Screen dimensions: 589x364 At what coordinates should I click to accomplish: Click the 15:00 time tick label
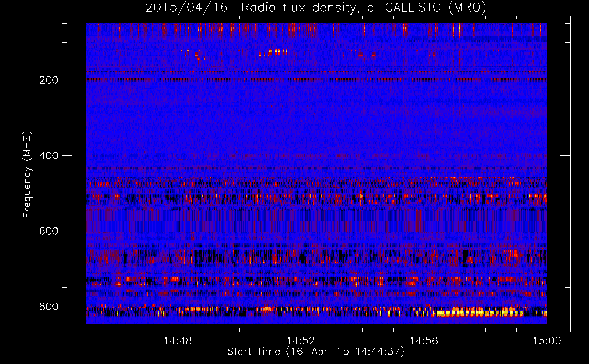[547, 341]
